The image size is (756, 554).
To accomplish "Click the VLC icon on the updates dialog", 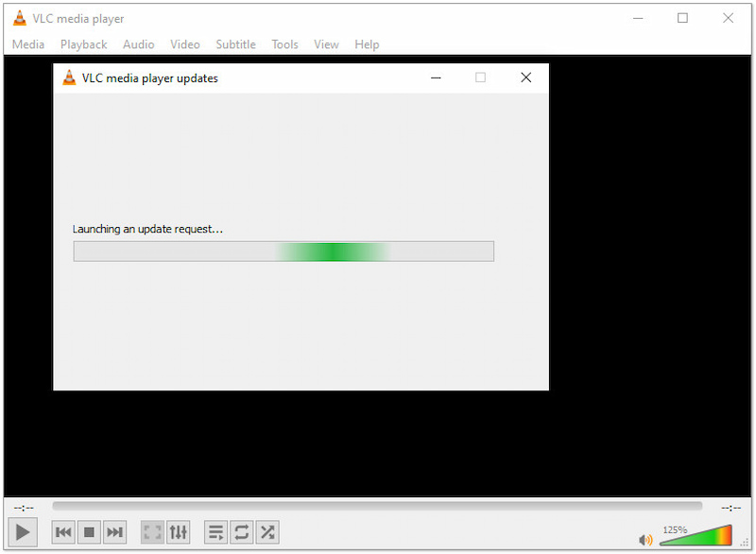I will tap(68, 78).
